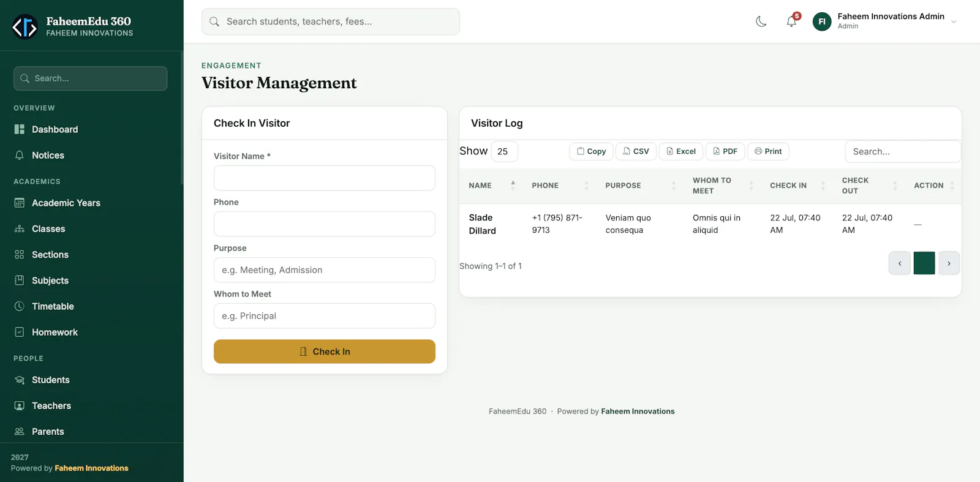Screen dimensions: 980x482
Task: Export visitor log to Excel
Action: point(681,151)
